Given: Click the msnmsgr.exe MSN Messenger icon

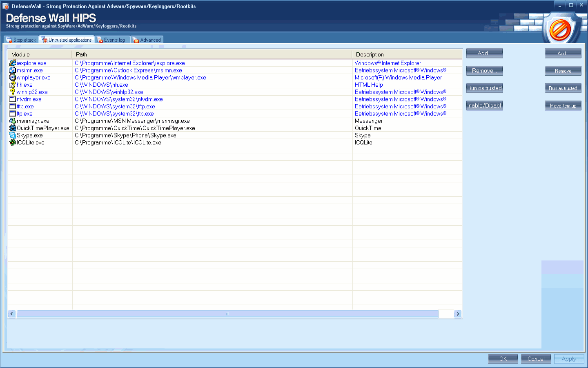Looking at the screenshot, I should (13, 121).
